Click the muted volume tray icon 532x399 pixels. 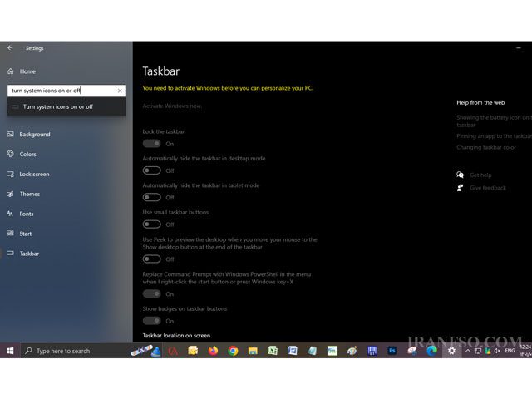(x=497, y=351)
